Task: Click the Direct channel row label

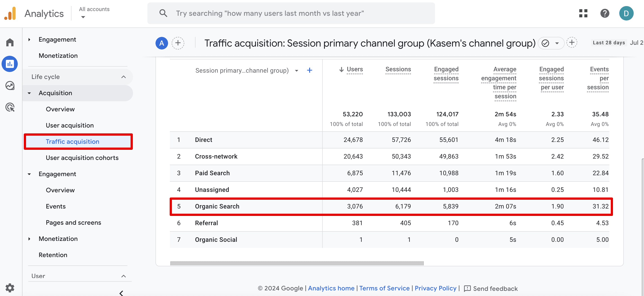Action: [204, 140]
